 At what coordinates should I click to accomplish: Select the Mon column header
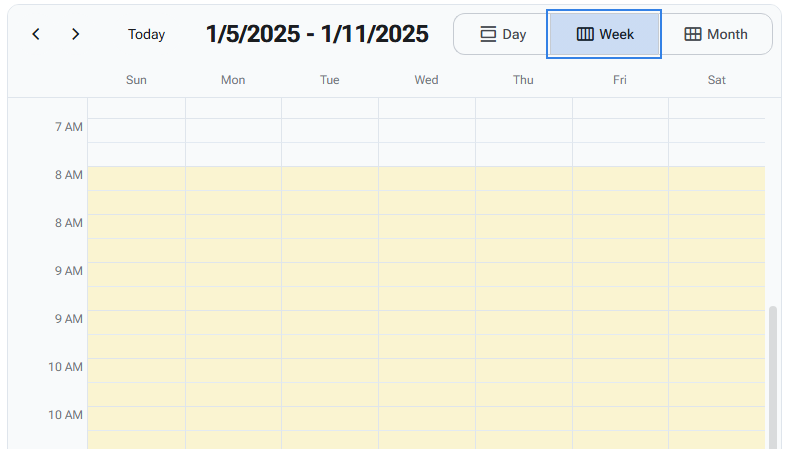tap(233, 80)
